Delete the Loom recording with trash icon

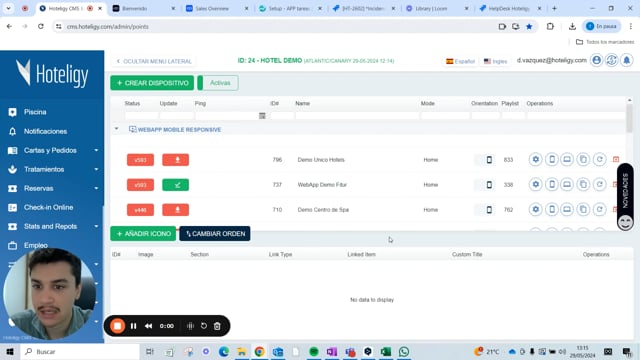[x=217, y=326]
